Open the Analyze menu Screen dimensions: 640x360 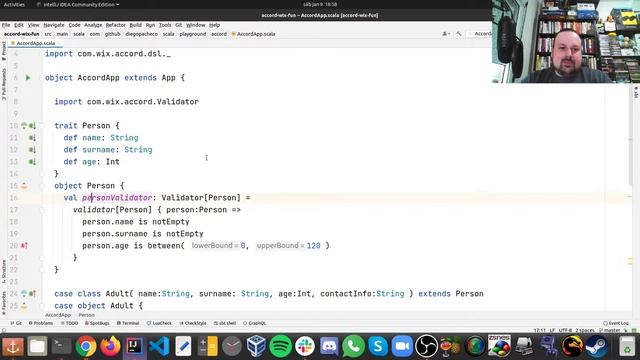click(93, 25)
